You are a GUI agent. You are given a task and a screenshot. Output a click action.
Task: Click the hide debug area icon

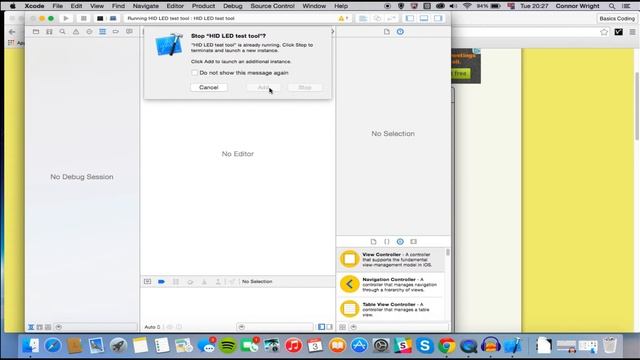(147, 282)
